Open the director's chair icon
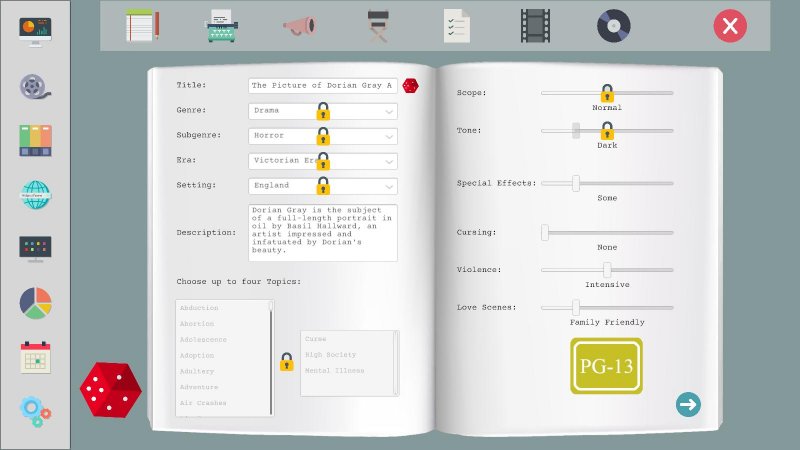Screen dimensions: 800x450 378,26
